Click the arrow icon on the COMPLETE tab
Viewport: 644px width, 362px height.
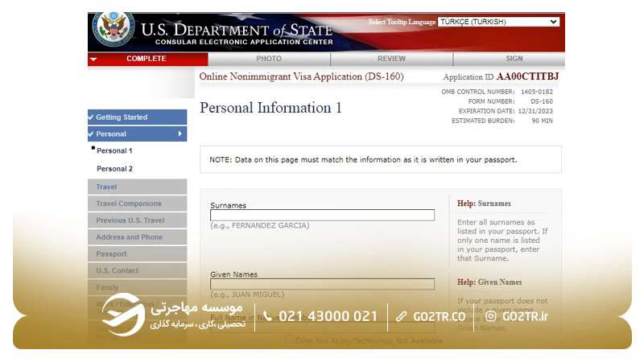coord(93,59)
